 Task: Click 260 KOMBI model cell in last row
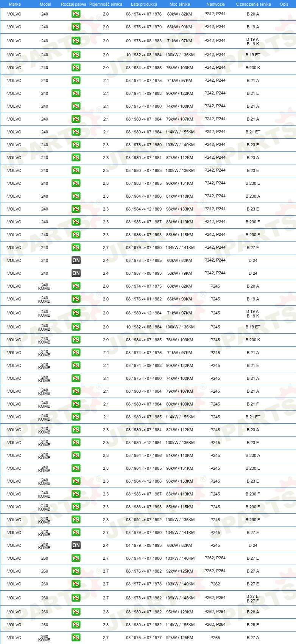click(x=45, y=638)
